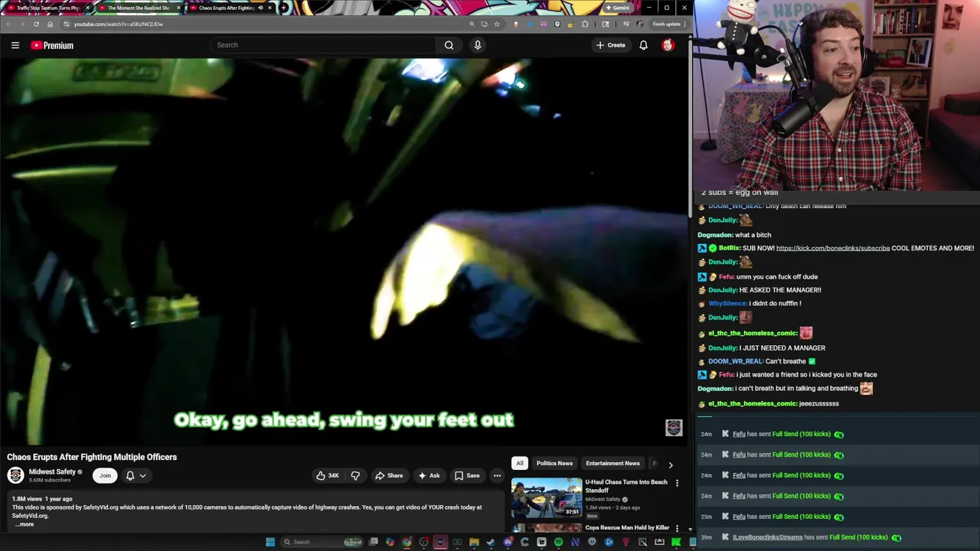This screenshot has width=980, height=551.
Task: Open YouTube notifications bell
Action: coord(643,45)
